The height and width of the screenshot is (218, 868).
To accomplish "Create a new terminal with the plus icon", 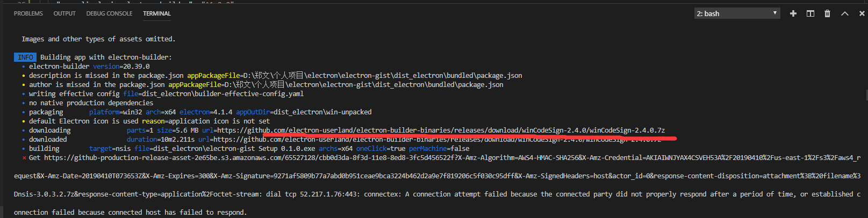I will point(793,13).
